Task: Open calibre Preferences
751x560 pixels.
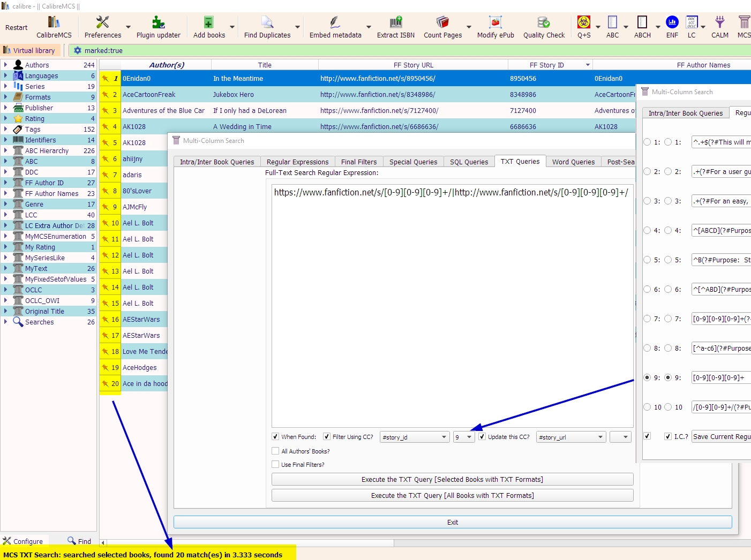Action: [x=103, y=27]
